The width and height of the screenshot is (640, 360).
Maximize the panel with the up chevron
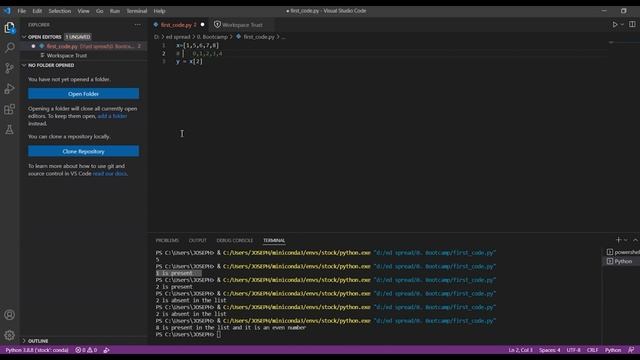[x=635, y=240]
